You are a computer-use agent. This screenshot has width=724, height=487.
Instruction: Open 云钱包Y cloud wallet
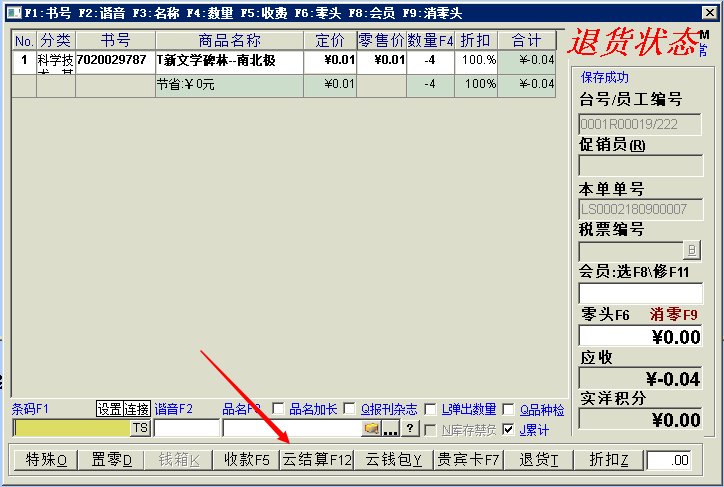393,460
